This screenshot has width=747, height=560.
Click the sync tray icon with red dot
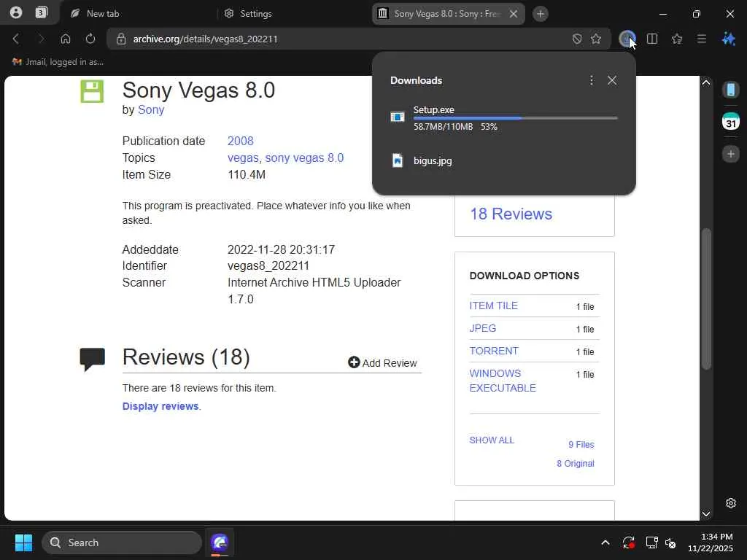[x=628, y=542]
